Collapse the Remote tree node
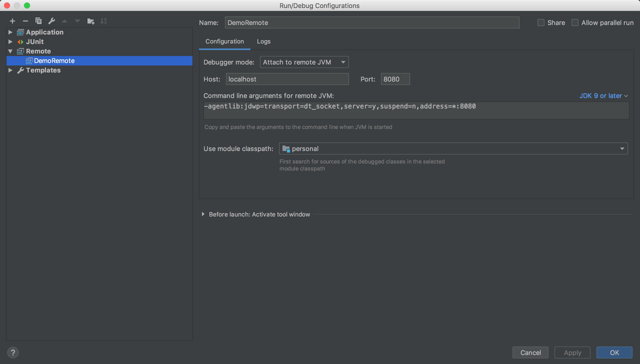This screenshot has width=640, height=364. click(10, 51)
